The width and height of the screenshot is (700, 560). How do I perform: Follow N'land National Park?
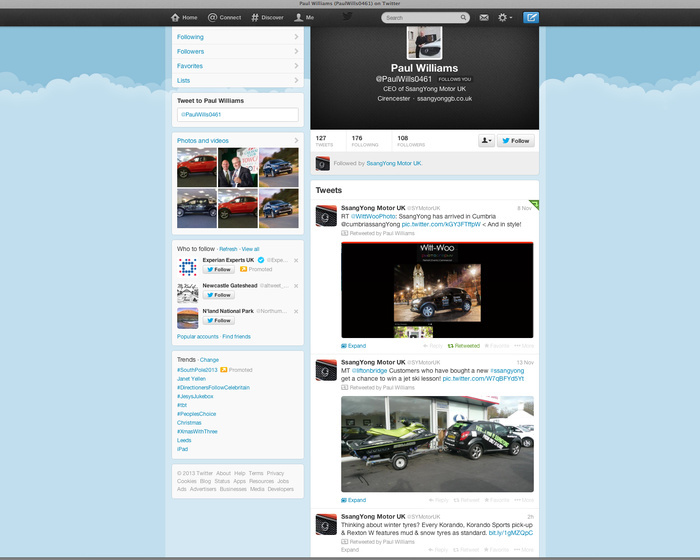click(x=219, y=320)
